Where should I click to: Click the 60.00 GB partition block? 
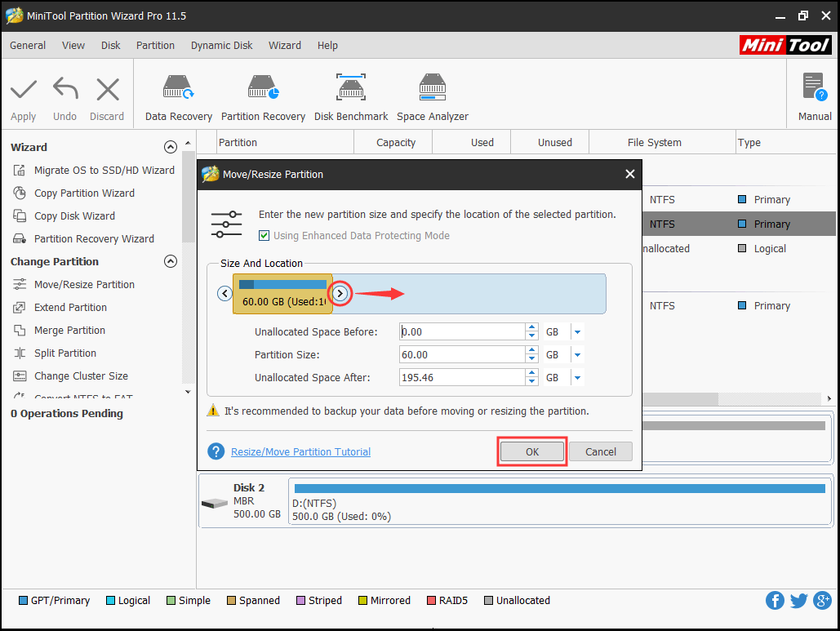pyautogui.click(x=282, y=294)
